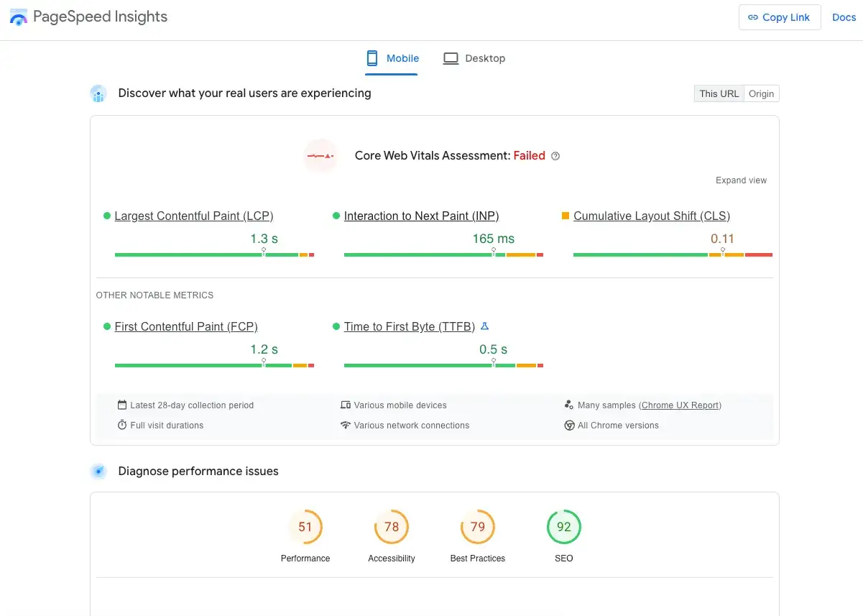
Task: Click the green INP status dot
Action: pos(336,216)
